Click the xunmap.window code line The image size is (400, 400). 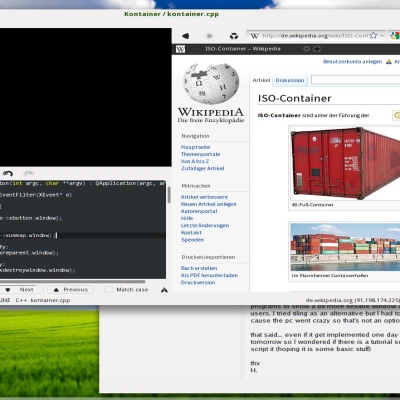[x=28, y=235]
